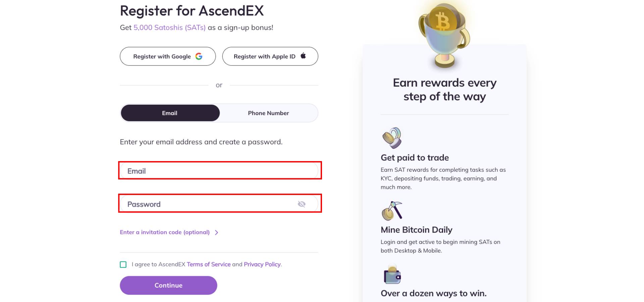Focus the Email input field

[x=220, y=170]
